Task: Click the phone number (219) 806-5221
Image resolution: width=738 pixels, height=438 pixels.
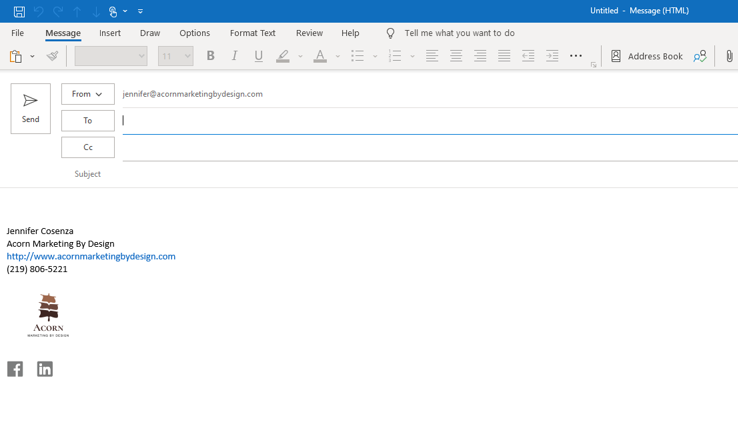Action: [37, 269]
